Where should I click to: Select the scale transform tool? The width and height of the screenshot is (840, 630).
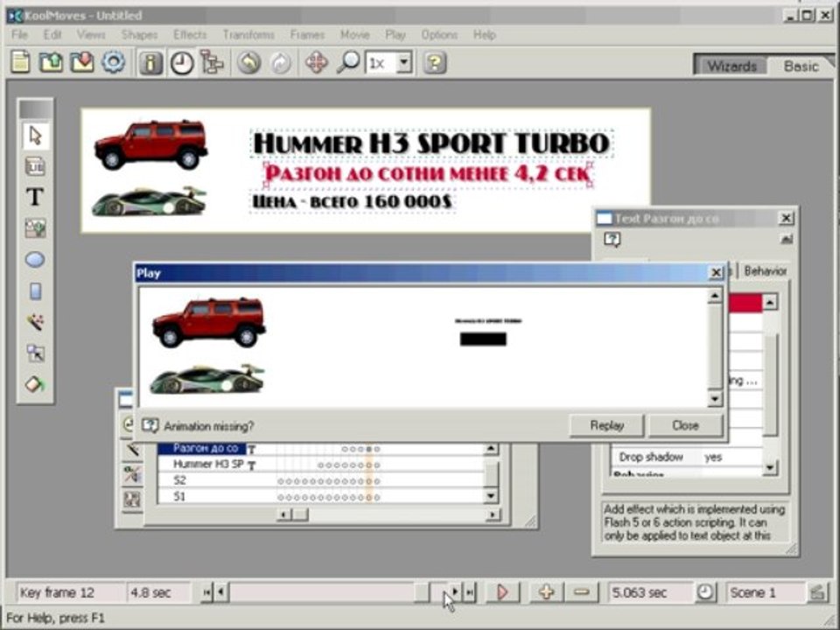tap(35, 353)
